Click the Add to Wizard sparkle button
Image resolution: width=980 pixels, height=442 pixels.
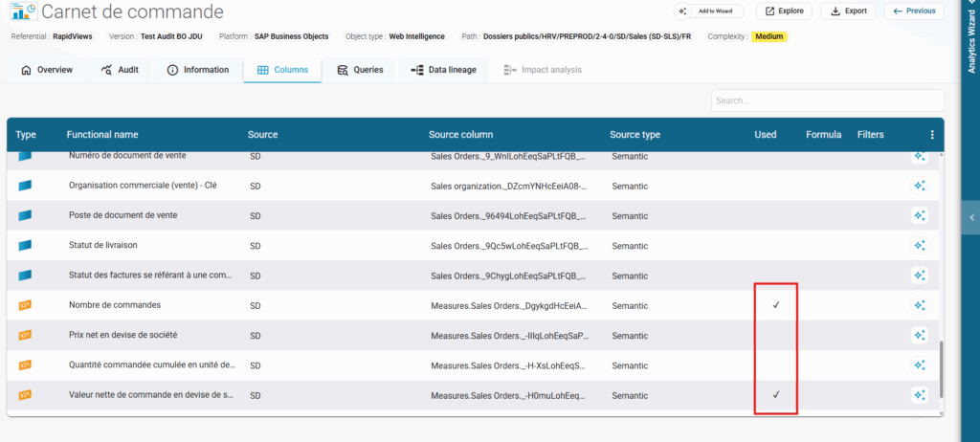pyautogui.click(x=709, y=11)
